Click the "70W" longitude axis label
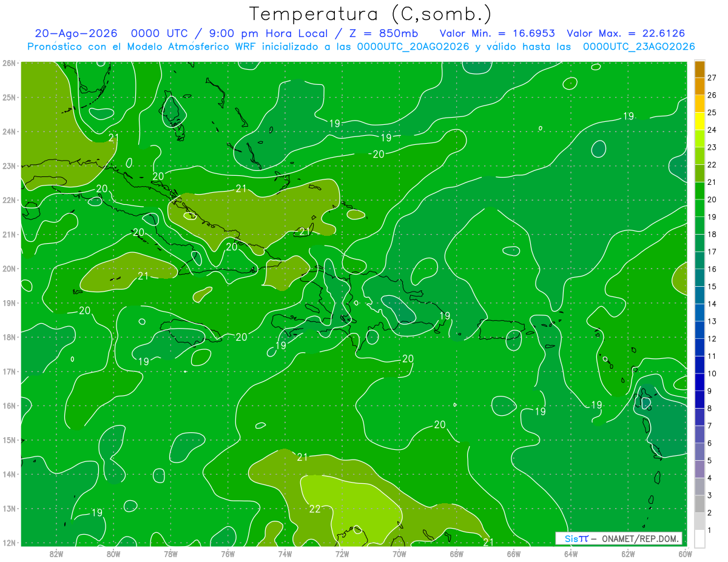 [399, 554]
